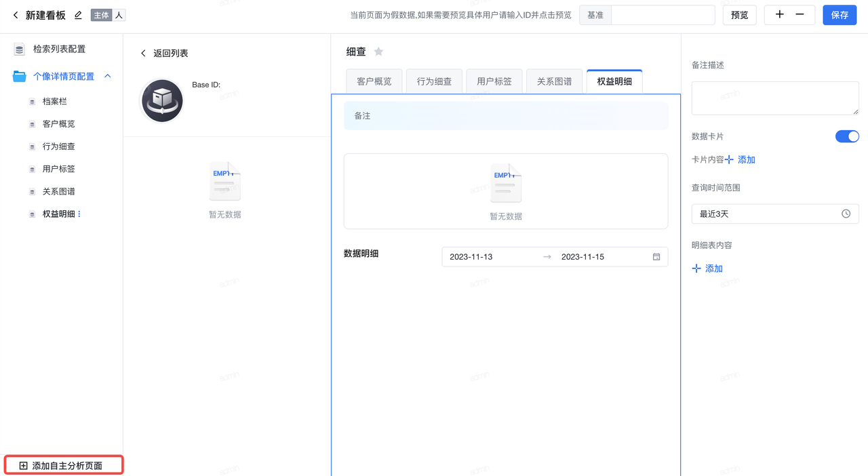Select the 人 option in 主体 selector
The image size is (868, 476).
coord(119,15)
